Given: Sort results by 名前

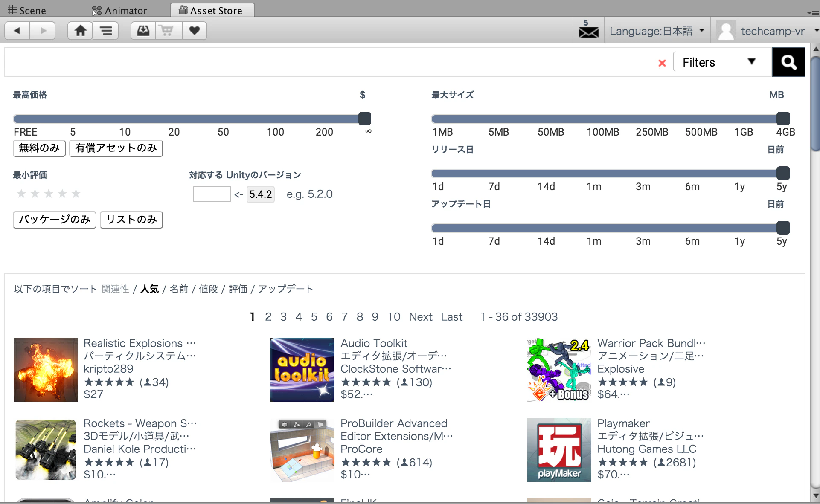Looking at the screenshot, I should [x=179, y=289].
